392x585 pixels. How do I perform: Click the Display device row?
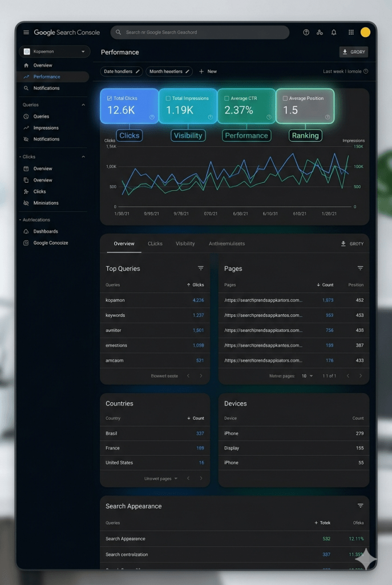pyautogui.click(x=294, y=448)
